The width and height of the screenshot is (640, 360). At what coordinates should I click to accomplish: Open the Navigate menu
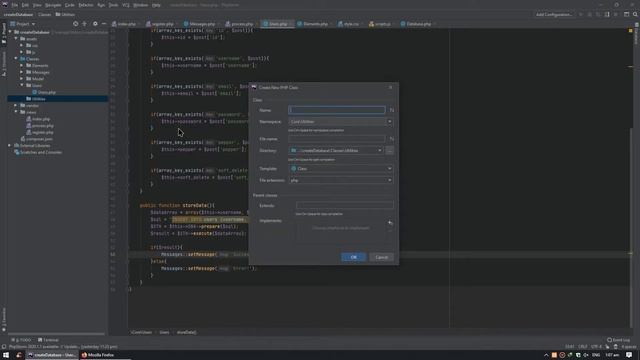53,5
